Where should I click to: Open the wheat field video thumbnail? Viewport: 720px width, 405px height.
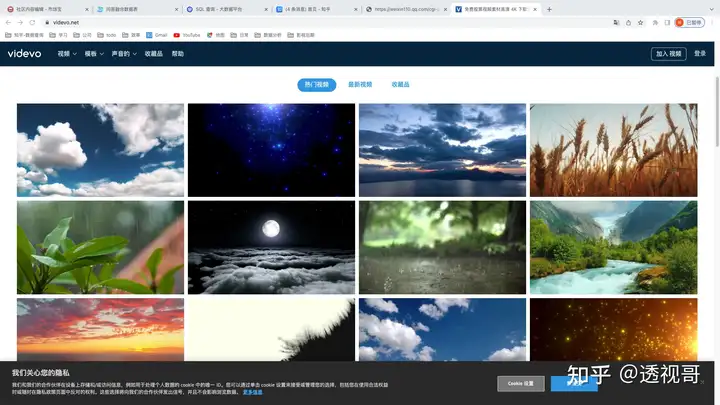(x=613, y=150)
